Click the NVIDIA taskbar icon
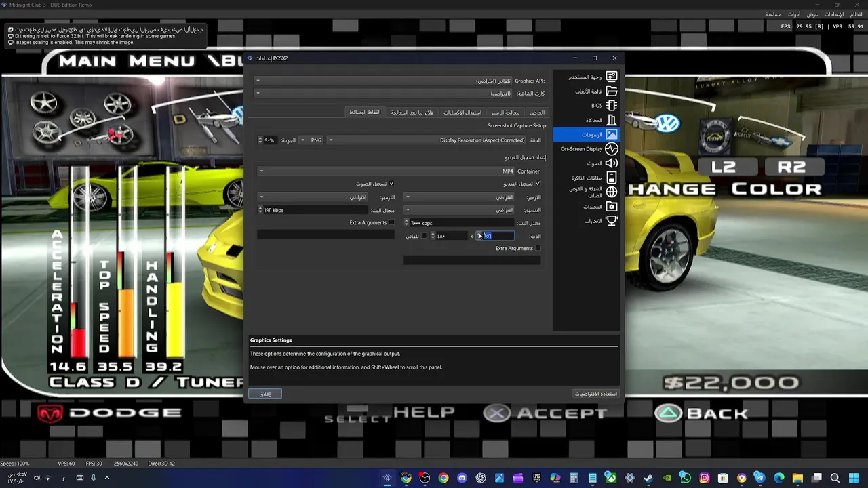 coord(667,478)
